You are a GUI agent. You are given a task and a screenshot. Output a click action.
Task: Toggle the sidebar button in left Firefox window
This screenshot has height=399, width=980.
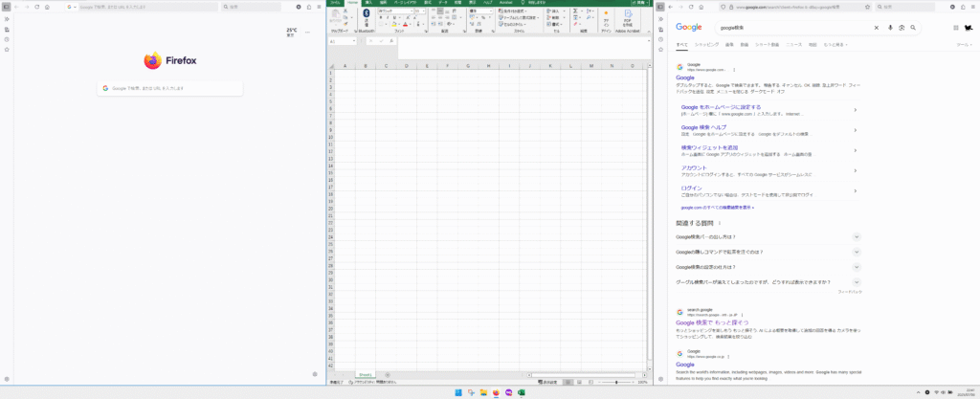[x=7, y=7]
